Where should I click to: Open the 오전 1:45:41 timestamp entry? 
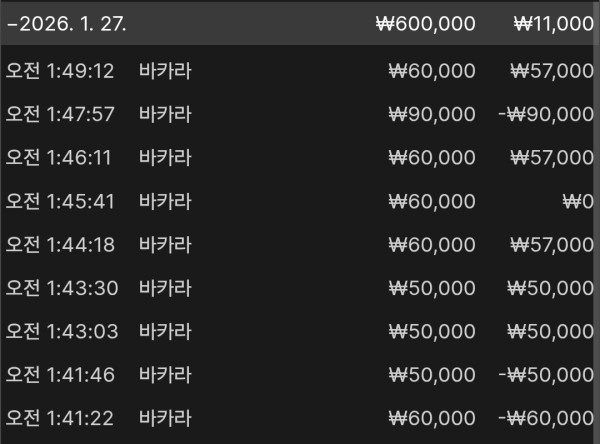click(60, 201)
